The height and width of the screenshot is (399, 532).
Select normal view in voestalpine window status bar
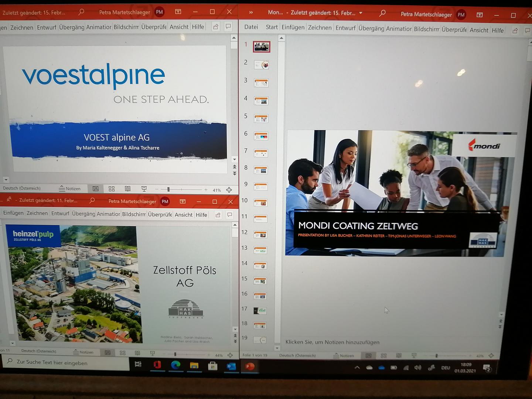[x=95, y=189]
